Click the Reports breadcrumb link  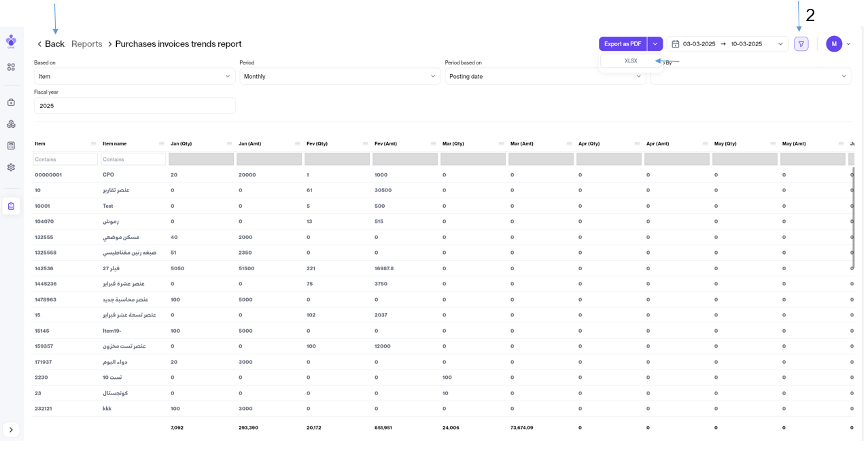(x=87, y=44)
